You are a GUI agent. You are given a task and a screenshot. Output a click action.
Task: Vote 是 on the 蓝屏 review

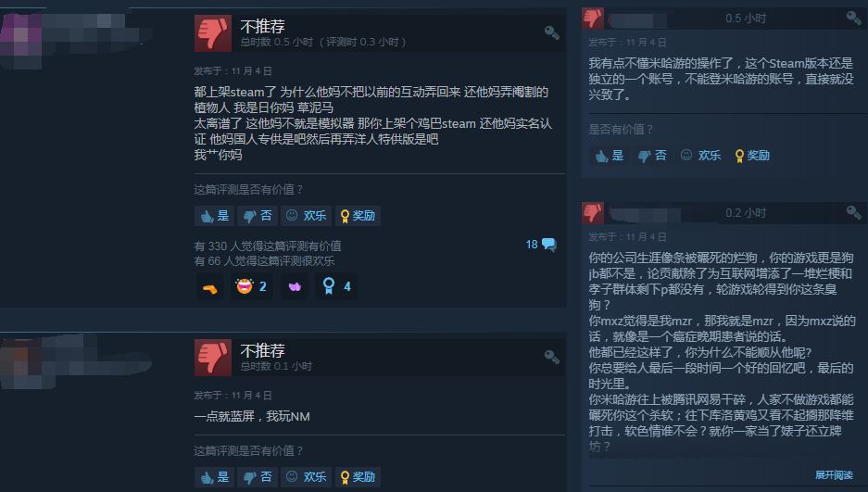point(215,477)
